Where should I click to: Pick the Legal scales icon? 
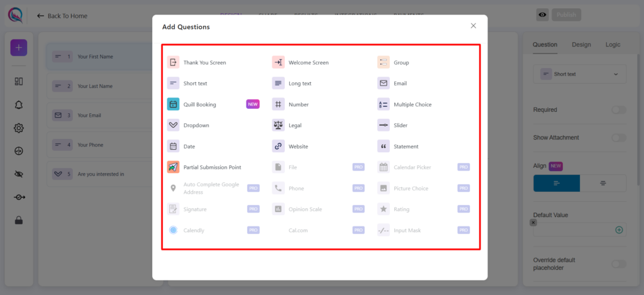point(278,125)
